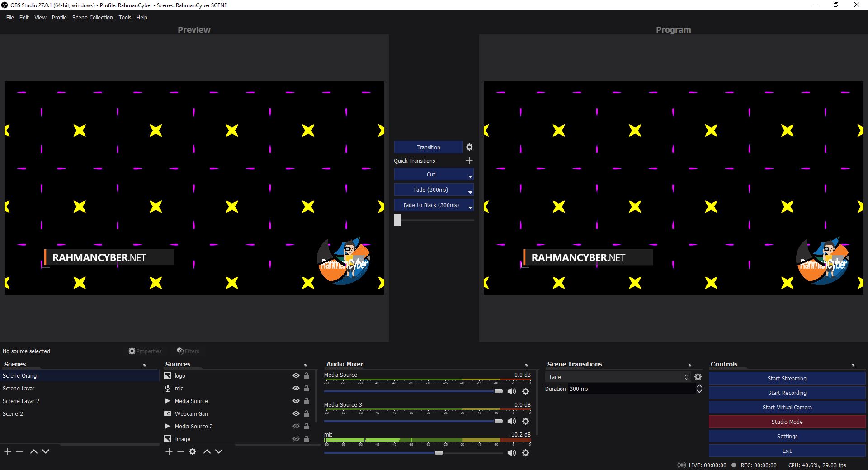
Task: Hide the mic source
Action: [296, 388]
